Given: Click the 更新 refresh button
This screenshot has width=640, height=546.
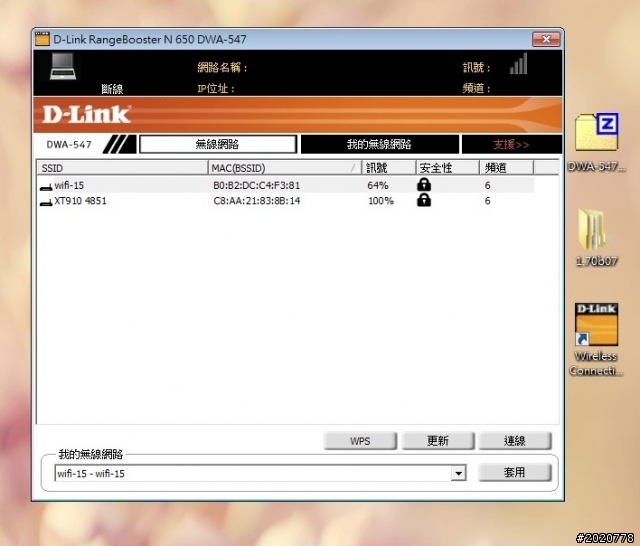Looking at the screenshot, I should click(x=438, y=441).
